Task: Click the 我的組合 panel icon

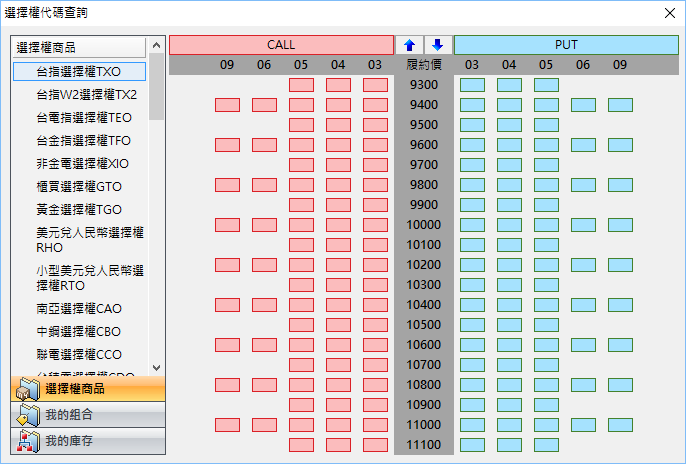Action: (x=27, y=415)
